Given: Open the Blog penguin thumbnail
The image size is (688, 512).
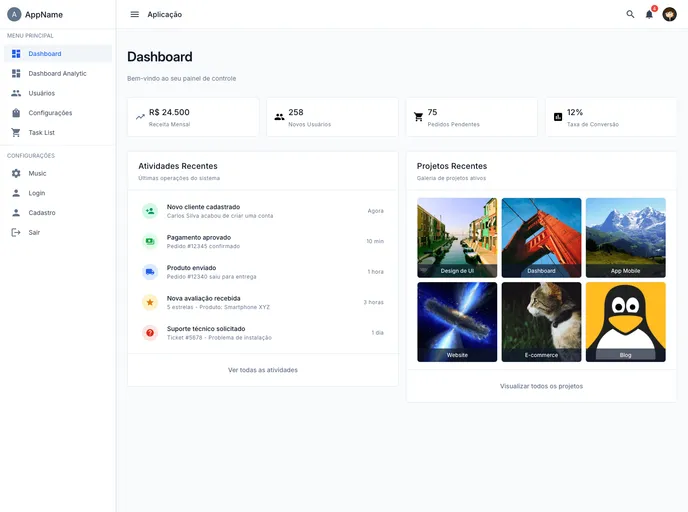Looking at the screenshot, I should [x=626, y=322].
